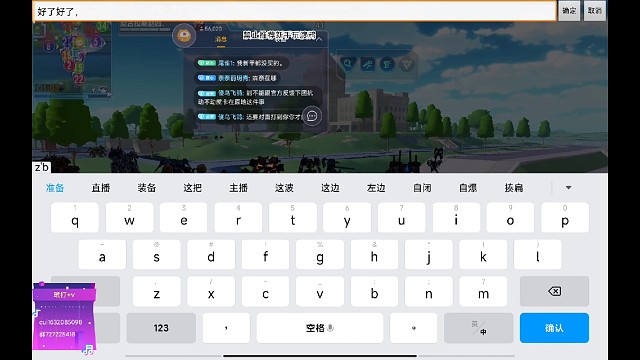Screen dimensions: 640x360
Task: Select candidate word 主播
Action: click(x=238, y=188)
